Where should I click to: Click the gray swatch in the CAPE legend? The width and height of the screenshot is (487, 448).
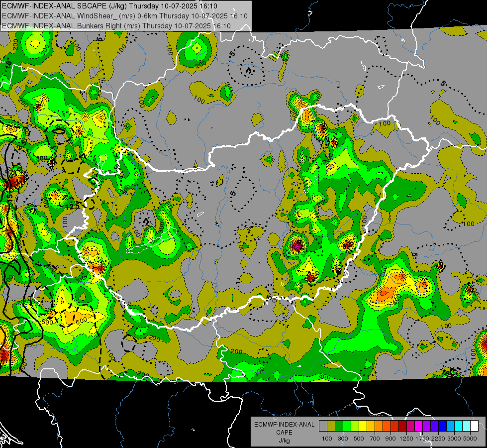[323, 426]
